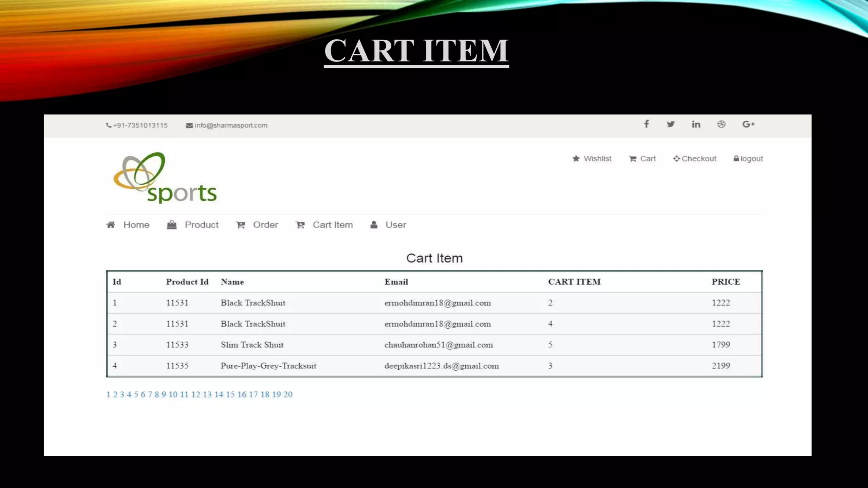Click the phone icon beside +91-7351013115
Image resolution: width=868 pixels, height=488 pixels.
click(x=108, y=125)
